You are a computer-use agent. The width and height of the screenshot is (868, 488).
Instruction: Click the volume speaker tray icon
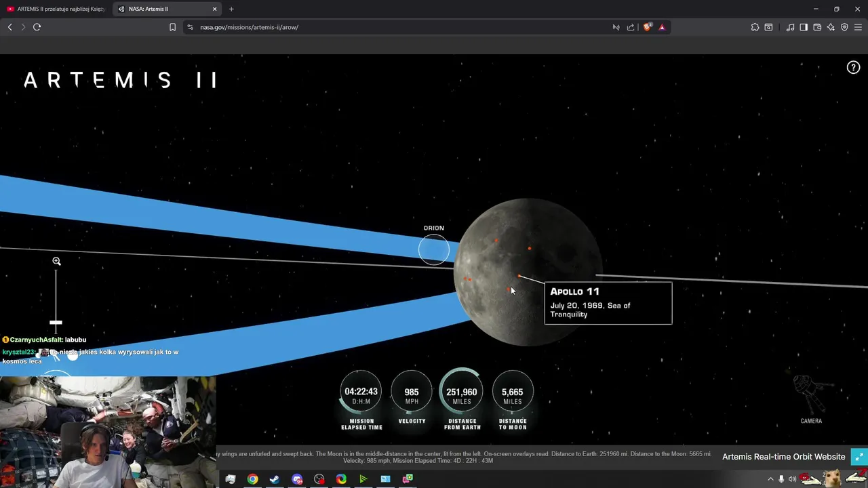(x=792, y=479)
